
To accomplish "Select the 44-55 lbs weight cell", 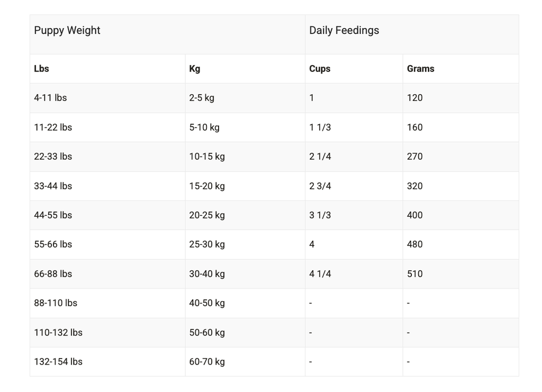I will click(53, 215).
